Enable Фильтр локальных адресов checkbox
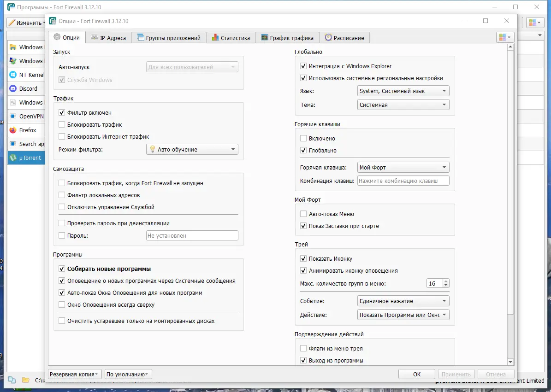Viewport: 551px width, 392px height. pos(62,195)
